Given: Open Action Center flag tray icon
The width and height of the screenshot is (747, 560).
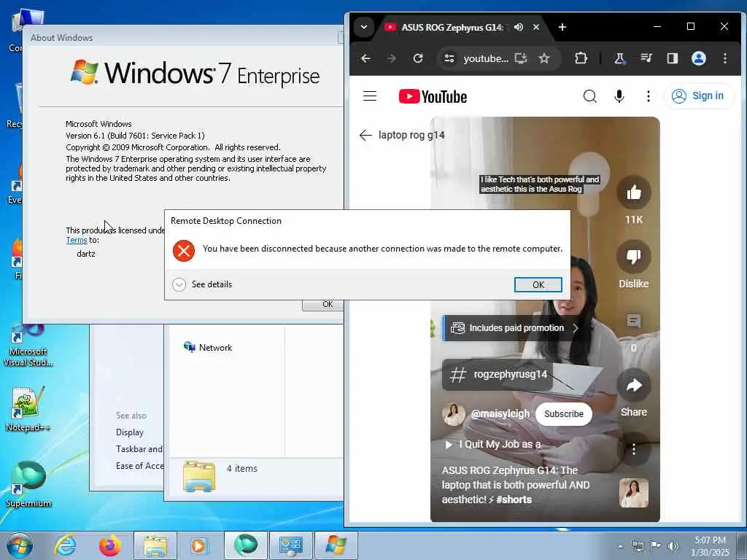Looking at the screenshot, I should (656, 546).
